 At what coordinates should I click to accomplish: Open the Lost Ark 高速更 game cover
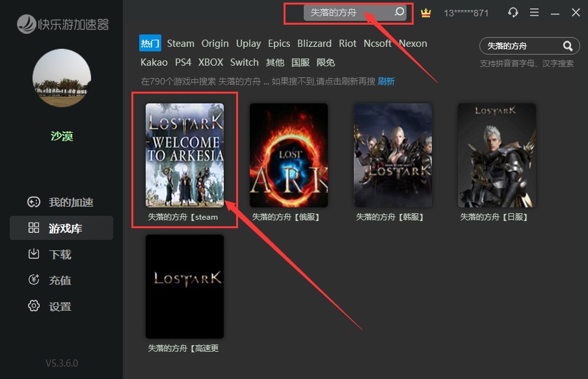185,287
